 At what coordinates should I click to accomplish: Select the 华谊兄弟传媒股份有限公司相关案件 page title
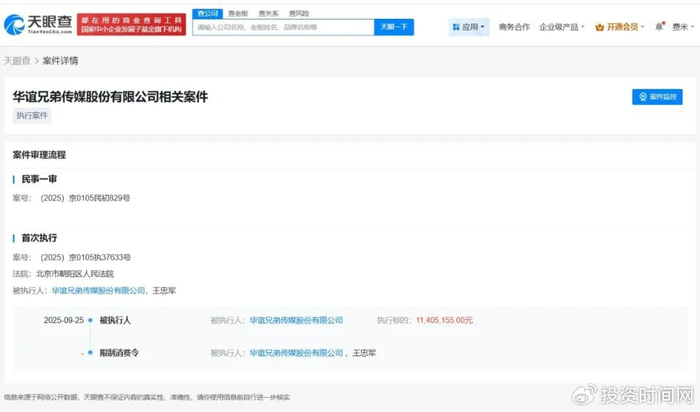110,97
